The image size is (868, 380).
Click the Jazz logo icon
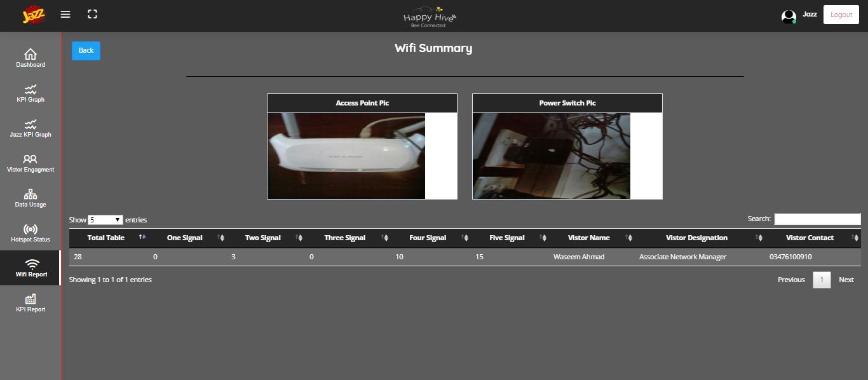(33, 15)
